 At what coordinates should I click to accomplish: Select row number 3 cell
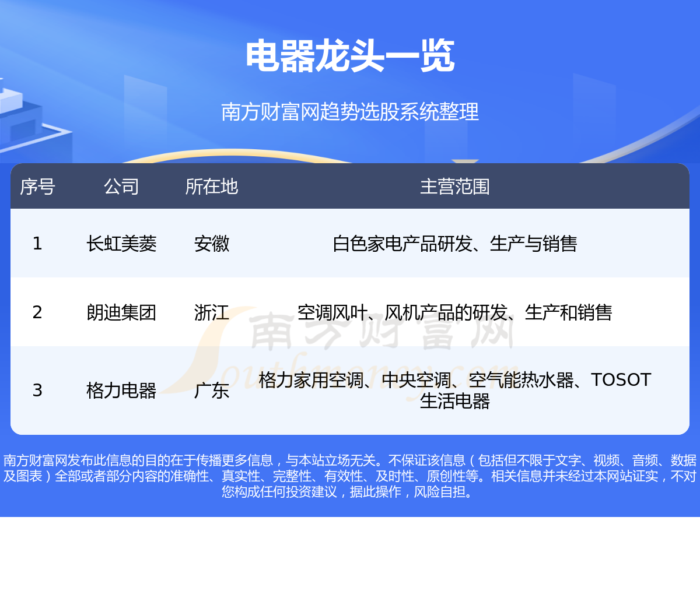pos(37,390)
